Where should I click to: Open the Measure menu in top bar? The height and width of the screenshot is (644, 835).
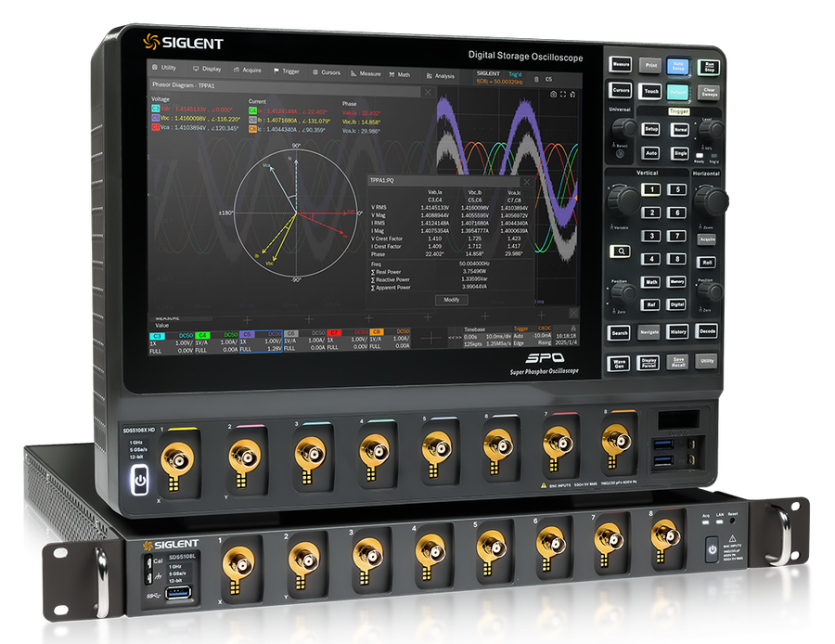click(x=366, y=73)
